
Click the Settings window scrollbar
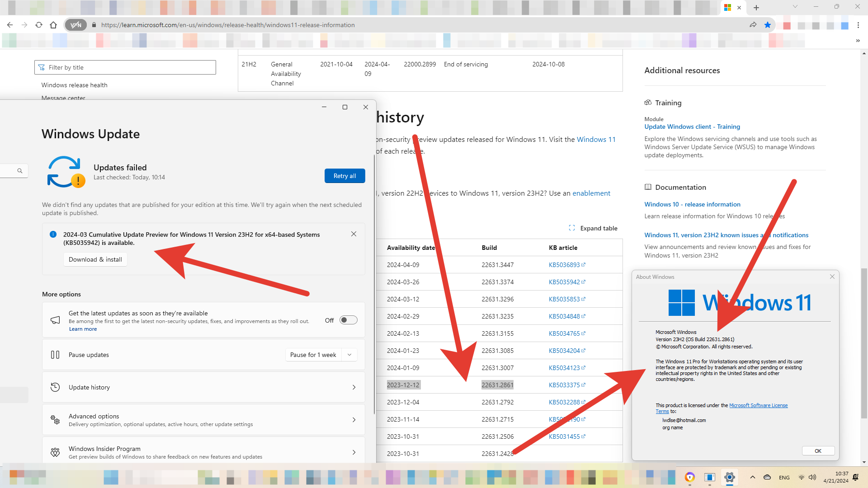pyautogui.click(x=374, y=285)
